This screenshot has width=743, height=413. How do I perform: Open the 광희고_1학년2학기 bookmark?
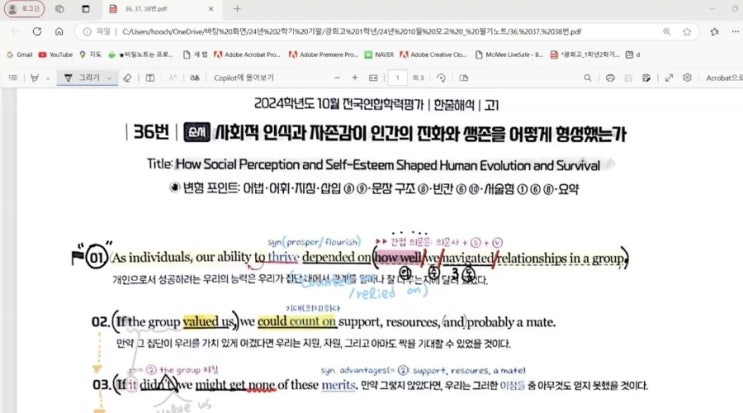tap(585, 54)
